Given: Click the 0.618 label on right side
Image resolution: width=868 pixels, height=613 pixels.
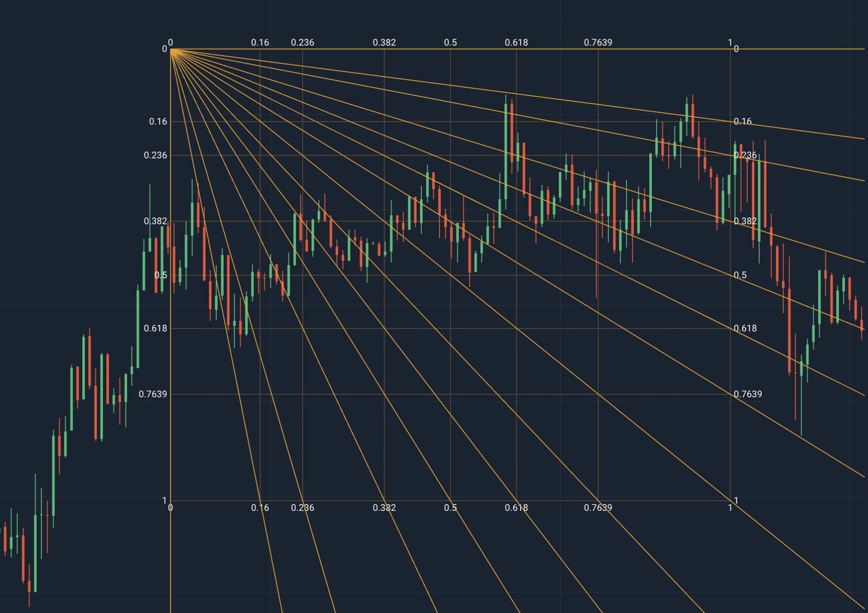Looking at the screenshot, I should coord(745,329).
